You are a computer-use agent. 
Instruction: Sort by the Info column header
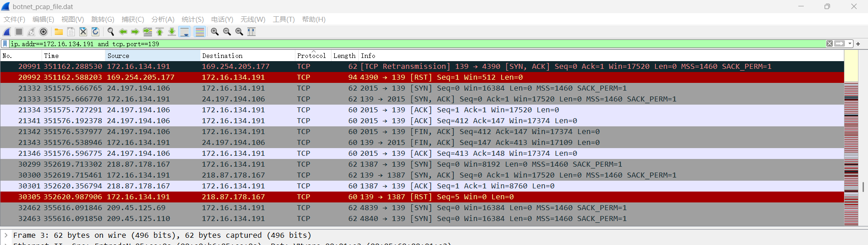tap(601, 56)
